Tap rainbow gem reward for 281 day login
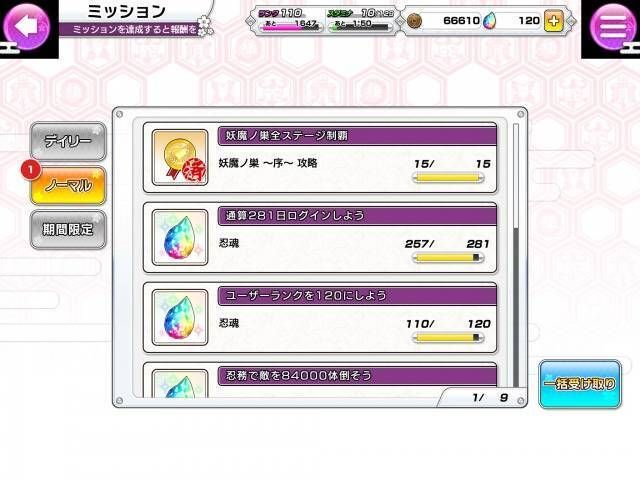 pyautogui.click(x=180, y=238)
